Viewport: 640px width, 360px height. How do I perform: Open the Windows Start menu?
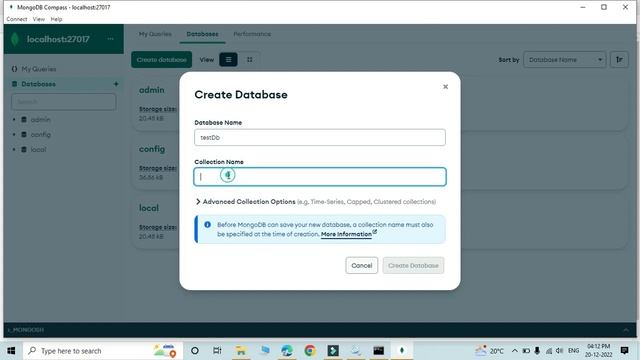coord(11,351)
